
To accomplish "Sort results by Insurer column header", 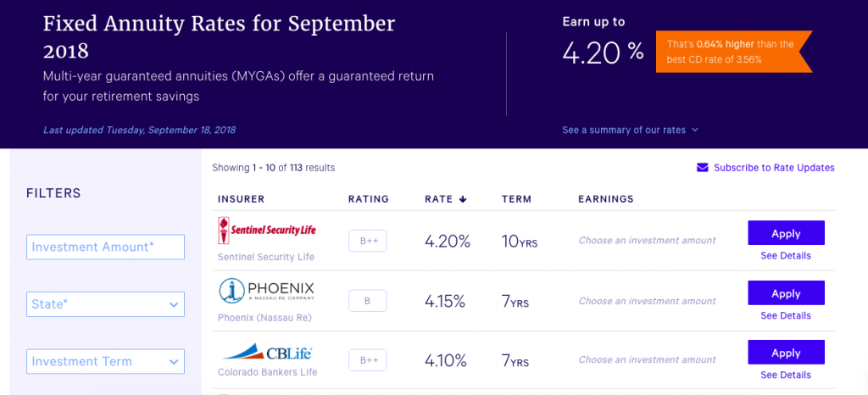I will (242, 199).
